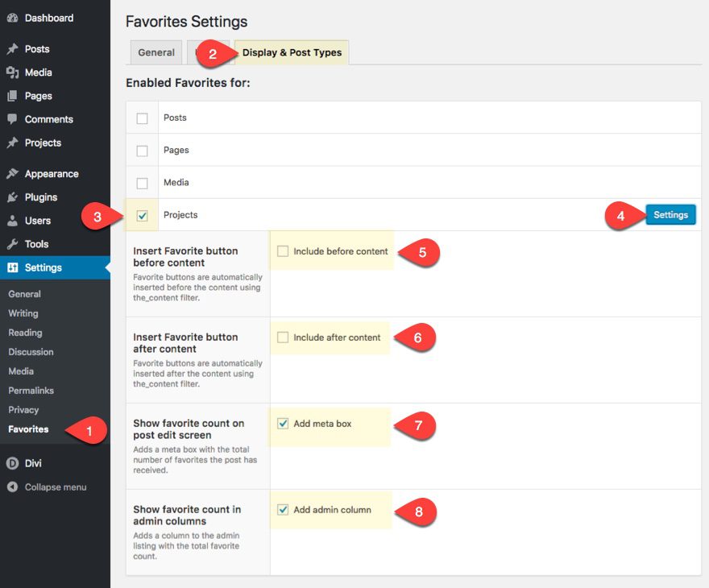
Task: Click the Add admin column label
Action: pos(332,510)
